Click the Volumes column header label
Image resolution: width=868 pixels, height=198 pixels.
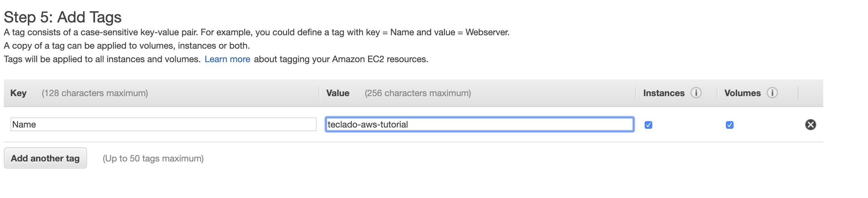point(742,93)
